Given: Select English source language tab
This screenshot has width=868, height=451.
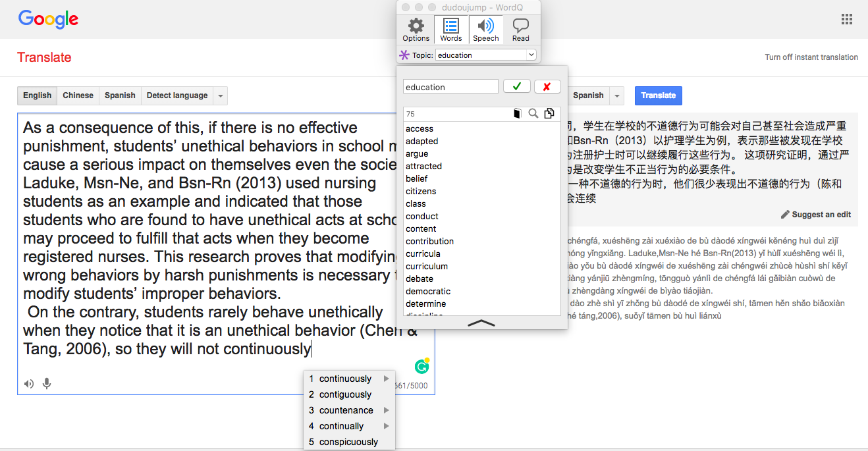Looking at the screenshot, I should click(x=37, y=95).
